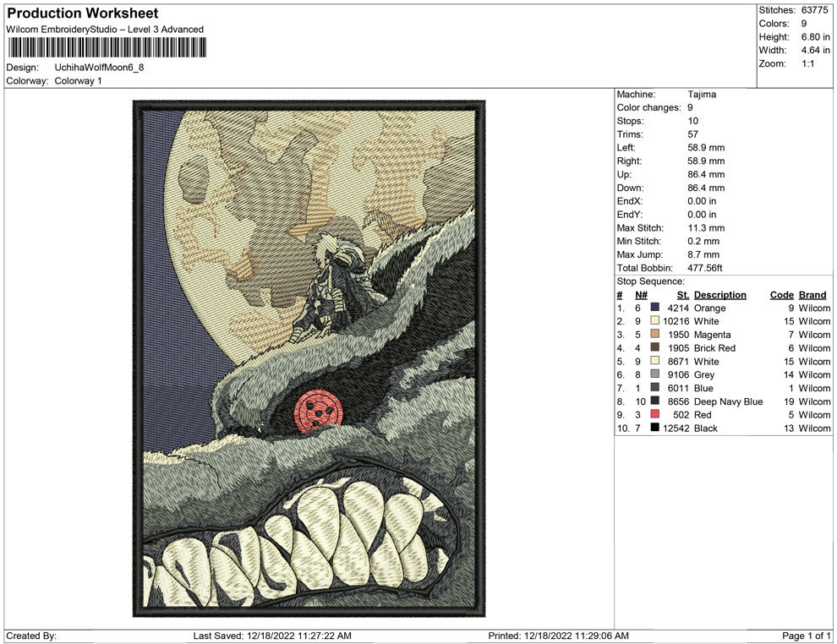The height and width of the screenshot is (644, 837).
Task: Click the 'Grey' description in stop 6
Action: tap(704, 374)
